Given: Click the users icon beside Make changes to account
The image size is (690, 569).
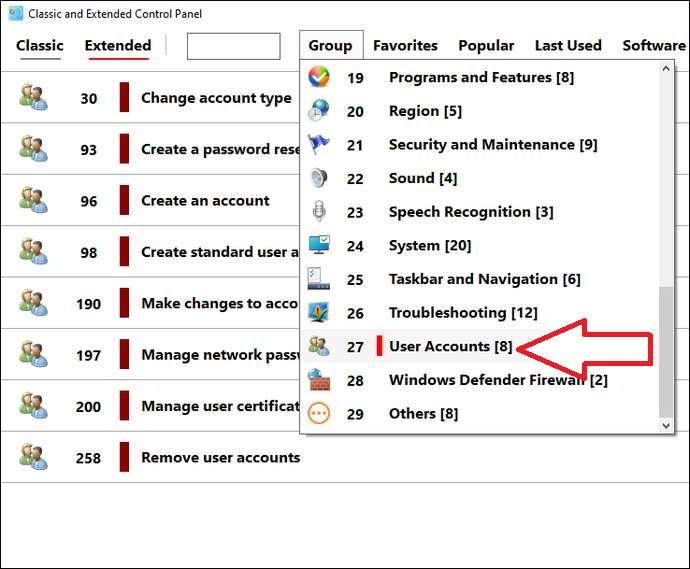Looking at the screenshot, I should click(33, 303).
